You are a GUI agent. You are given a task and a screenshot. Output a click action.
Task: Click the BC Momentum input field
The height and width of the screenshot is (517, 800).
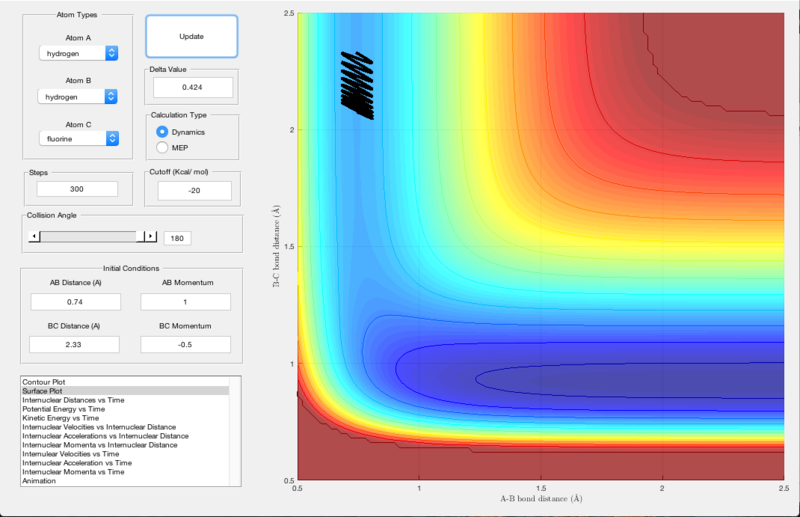click(x=186, y=344)
